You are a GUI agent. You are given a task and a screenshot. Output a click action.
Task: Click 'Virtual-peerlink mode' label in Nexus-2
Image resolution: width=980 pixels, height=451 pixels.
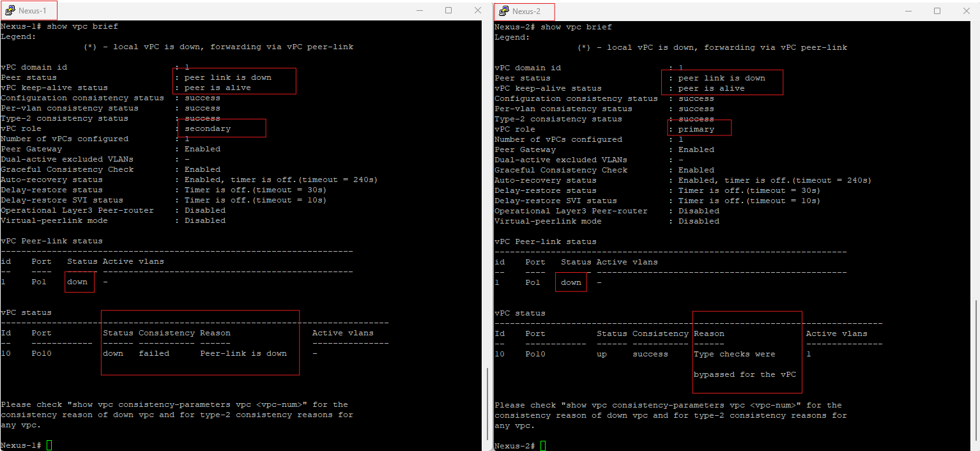coord(548,221)
